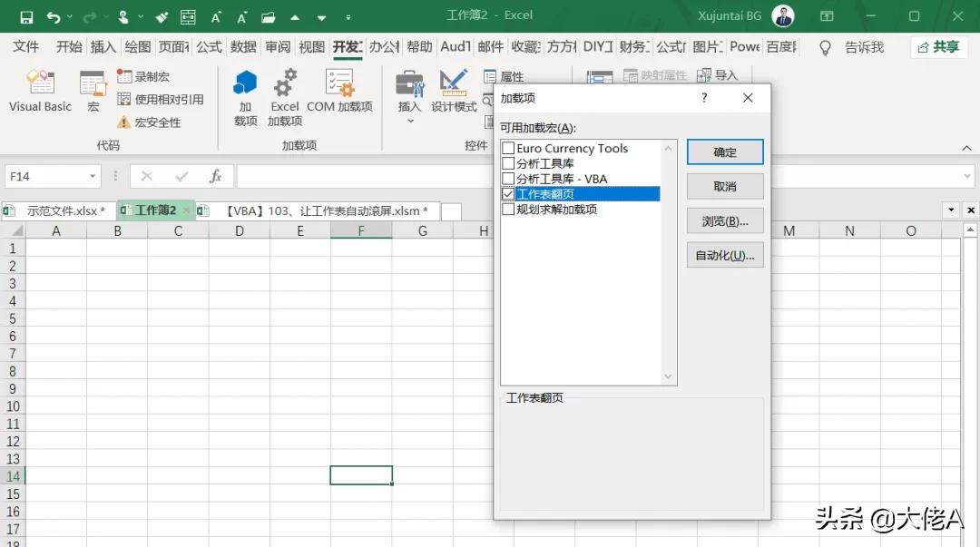The image size is (980, 547).
Task: Click the user profile avatar
Action: 783,15
